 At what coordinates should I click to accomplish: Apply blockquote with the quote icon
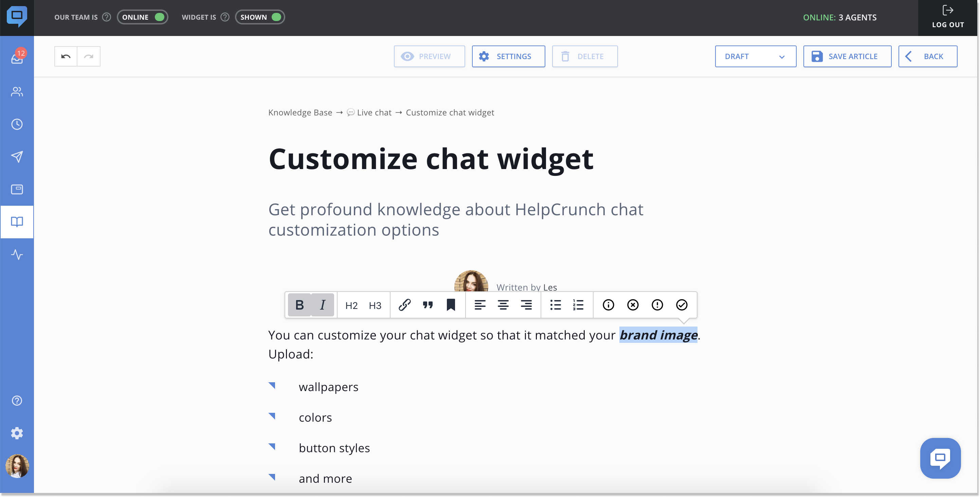click(x=428, y=305)
